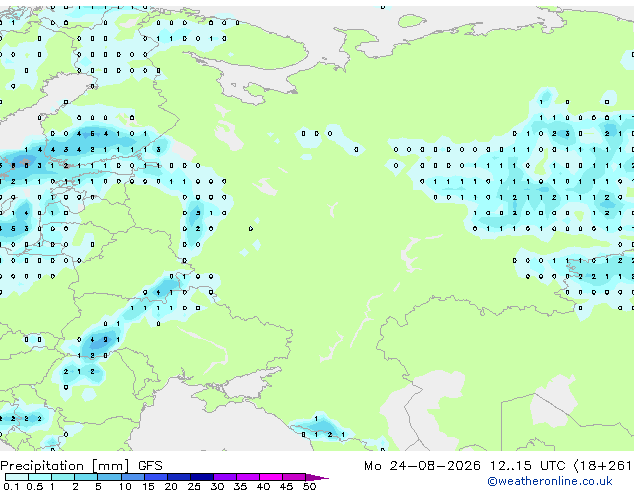Click the forecast date 'Mo 24-08-2026' text
This screenshot has width=634, height=490.
[x=422, y=466]
